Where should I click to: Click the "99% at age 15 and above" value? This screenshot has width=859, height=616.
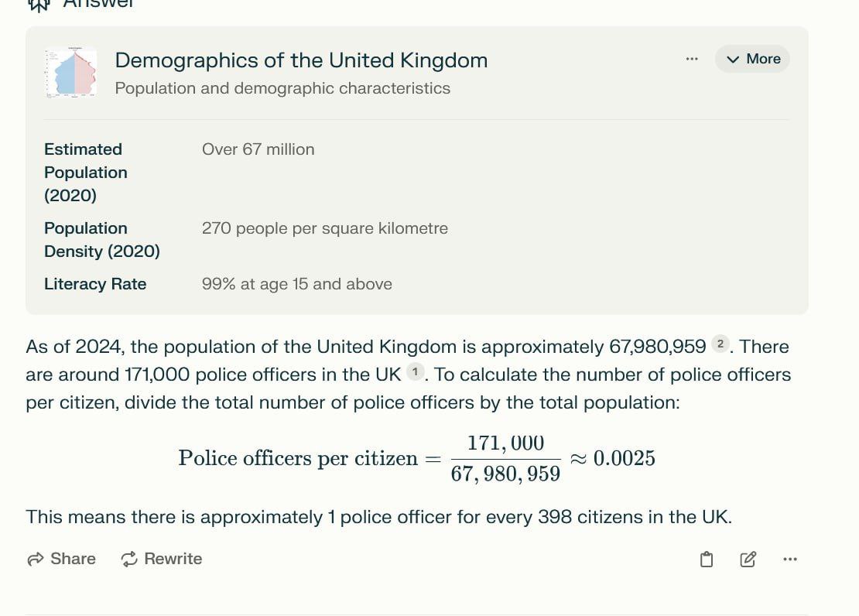(x=296, y=284)
